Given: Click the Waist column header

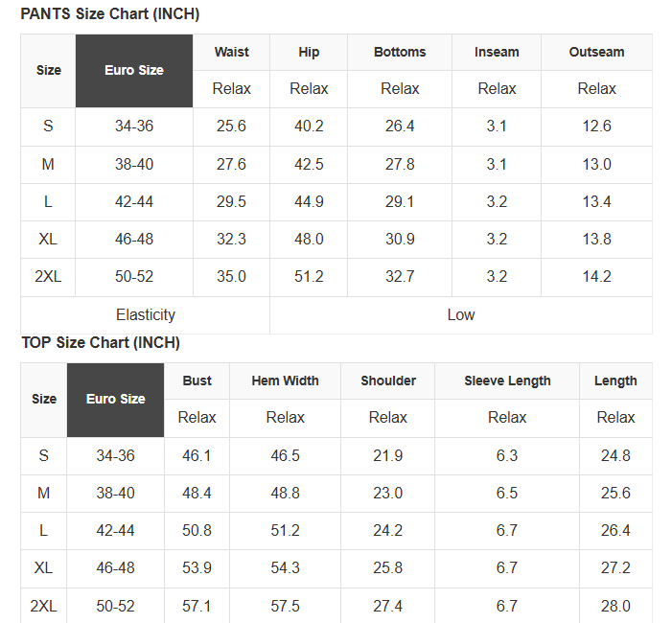Looking at the screenshot, I should tap(231, 53).
